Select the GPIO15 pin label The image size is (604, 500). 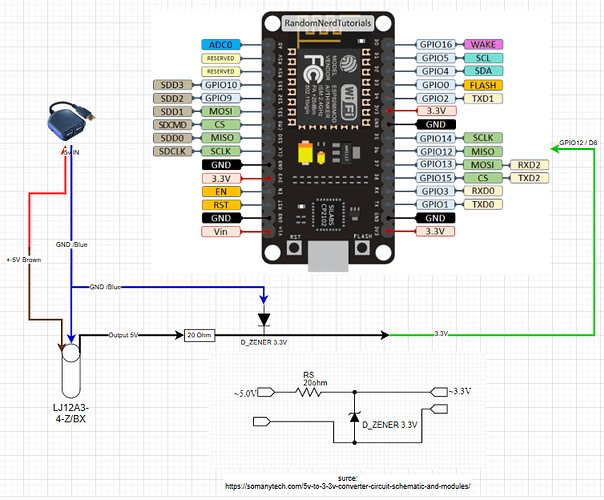(x=435, y=178)
